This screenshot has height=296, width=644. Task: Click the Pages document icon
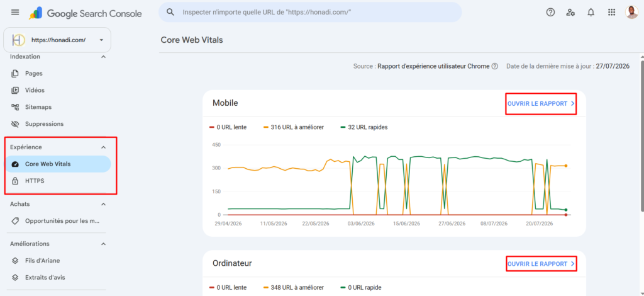pos(15,74)
